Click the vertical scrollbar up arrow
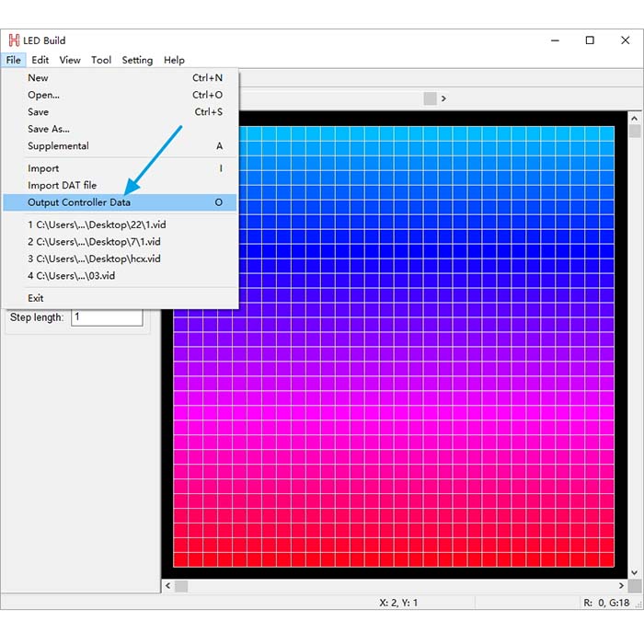Viewport: 644px width, 644px height. point(634,119)
